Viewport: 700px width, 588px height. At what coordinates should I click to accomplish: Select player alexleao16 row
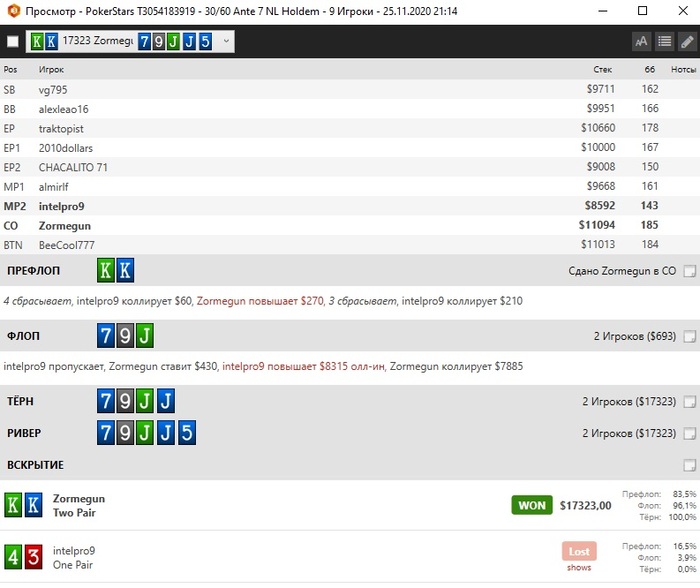tap(350, 109)
